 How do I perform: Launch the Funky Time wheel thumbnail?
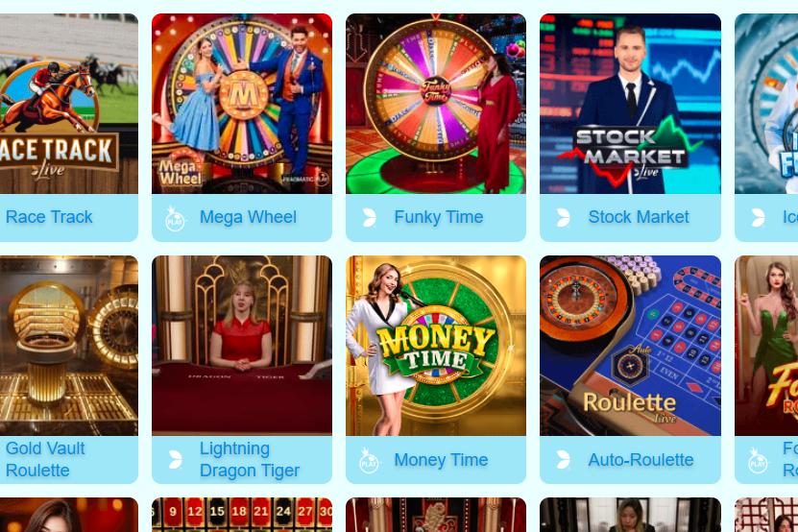pyautogui.click(x=436, y=104)
